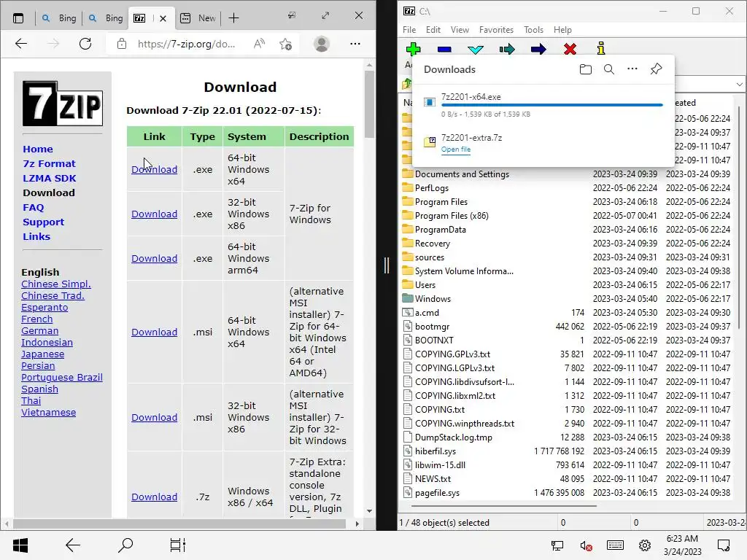This screenshot has width=747, height=560.
Task: Click the browser horizontal scrollbar
Action: click(179, 524)
